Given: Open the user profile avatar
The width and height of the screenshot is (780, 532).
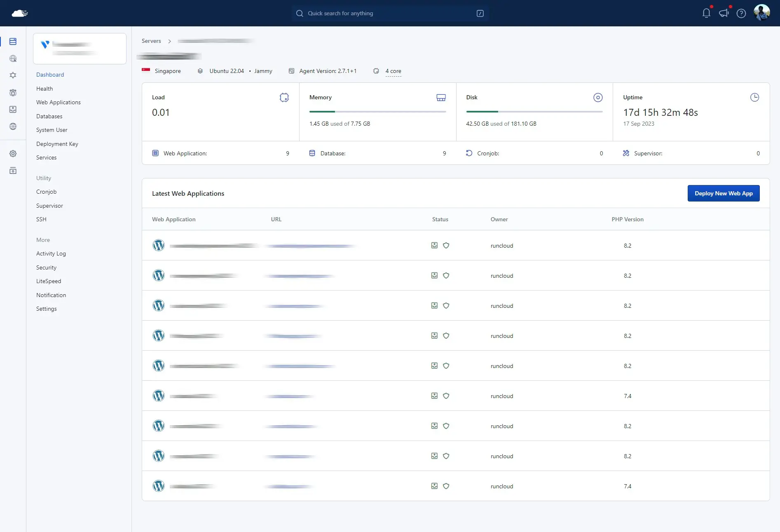Looking at the screenshot, I should click(x=761, y=13).
